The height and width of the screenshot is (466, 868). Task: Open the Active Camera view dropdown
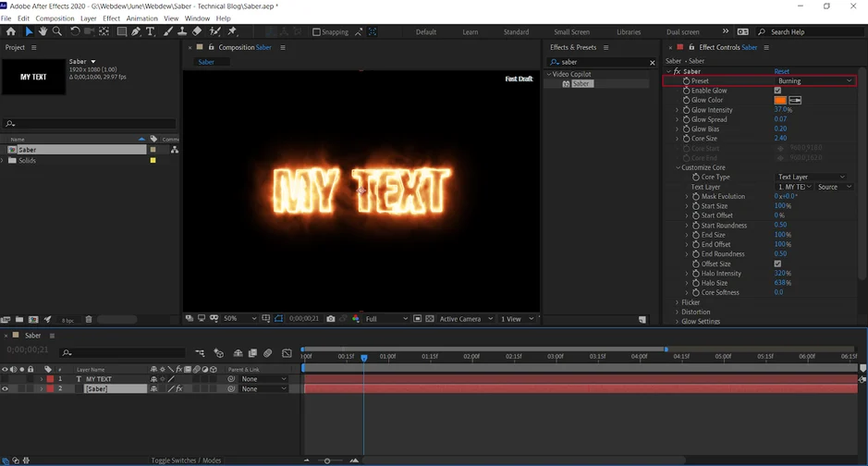[x=466, y=319]
